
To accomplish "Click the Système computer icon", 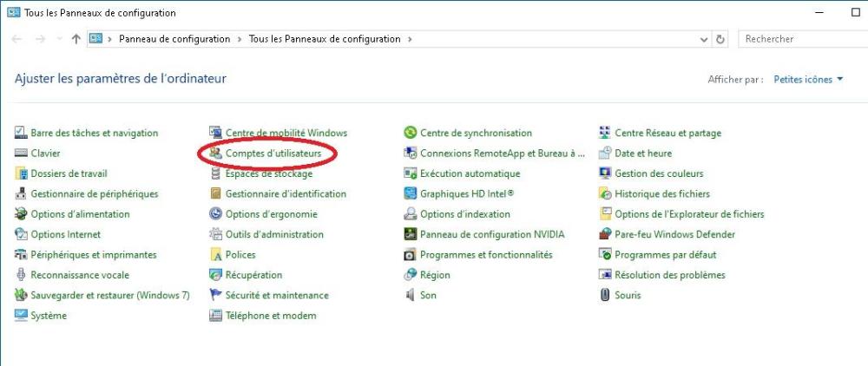I will (21, 316).
